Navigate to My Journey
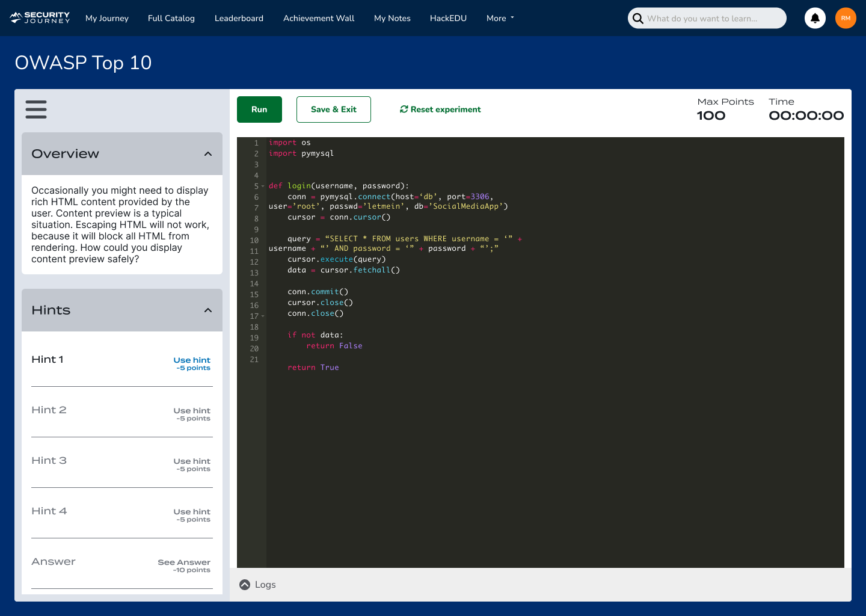The image size is (866, 616). 106,18
